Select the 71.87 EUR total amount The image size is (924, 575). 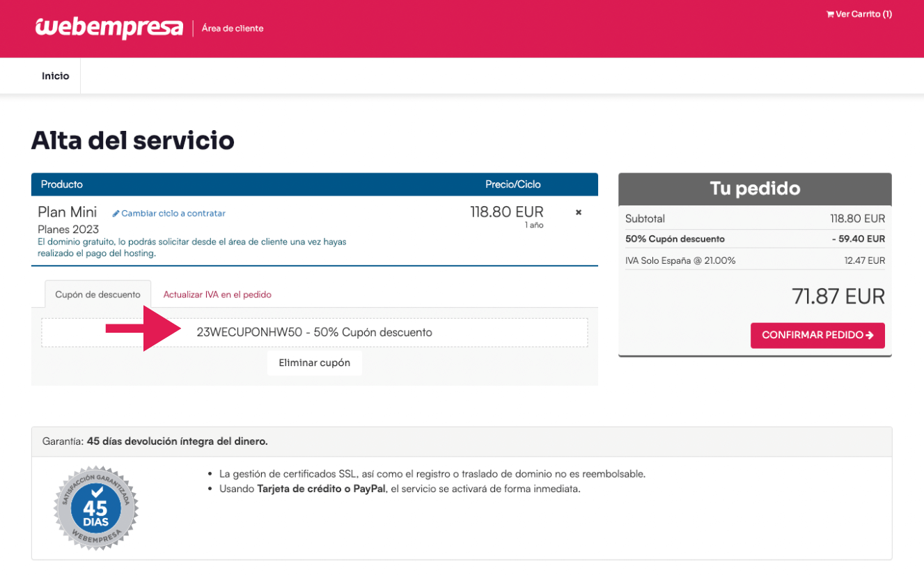point(838,296)
